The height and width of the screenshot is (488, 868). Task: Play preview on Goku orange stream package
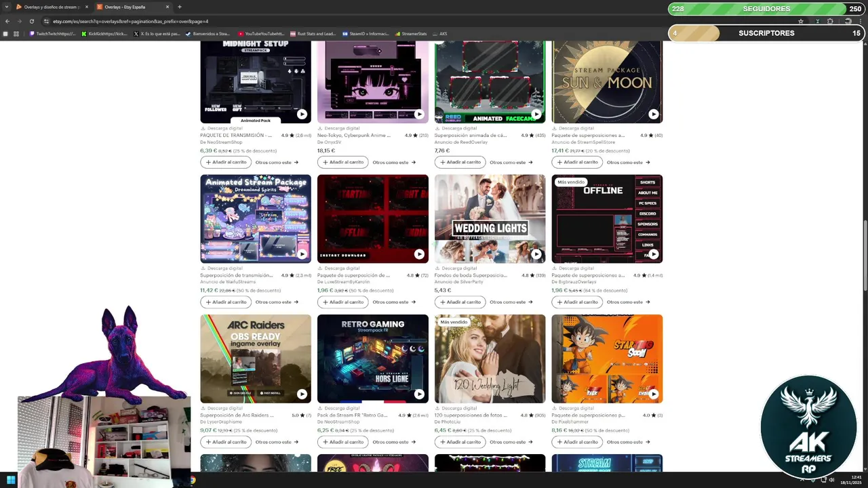pos(653,394)
